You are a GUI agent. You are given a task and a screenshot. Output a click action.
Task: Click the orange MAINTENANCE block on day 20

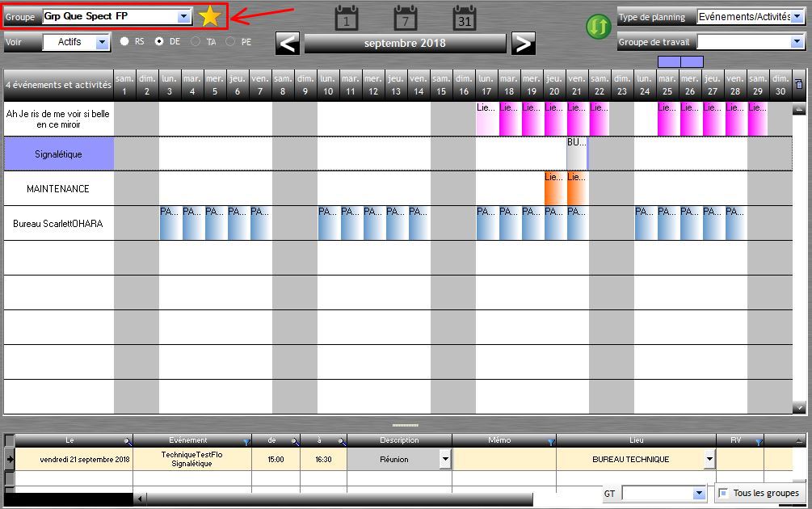(554, 188)
